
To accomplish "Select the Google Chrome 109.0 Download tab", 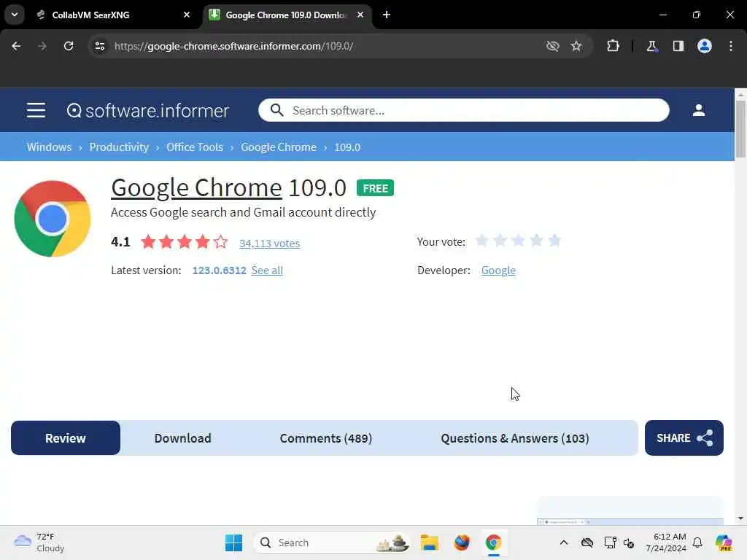I will point(287,15).
